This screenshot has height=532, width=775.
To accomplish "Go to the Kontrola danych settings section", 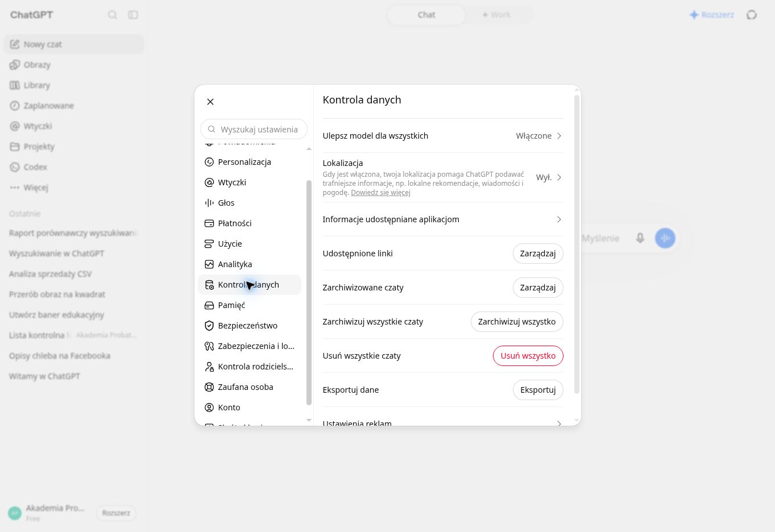I will (x=249, y=285).
